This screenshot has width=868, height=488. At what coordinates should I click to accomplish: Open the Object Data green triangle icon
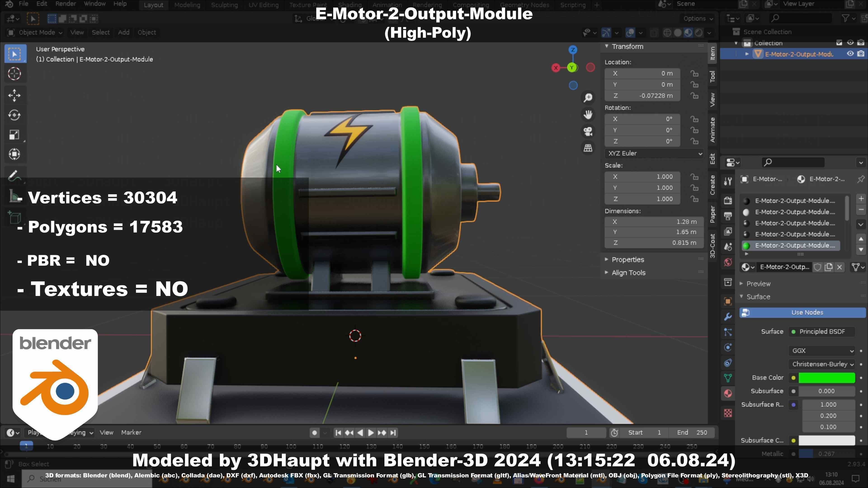[728, 378]
